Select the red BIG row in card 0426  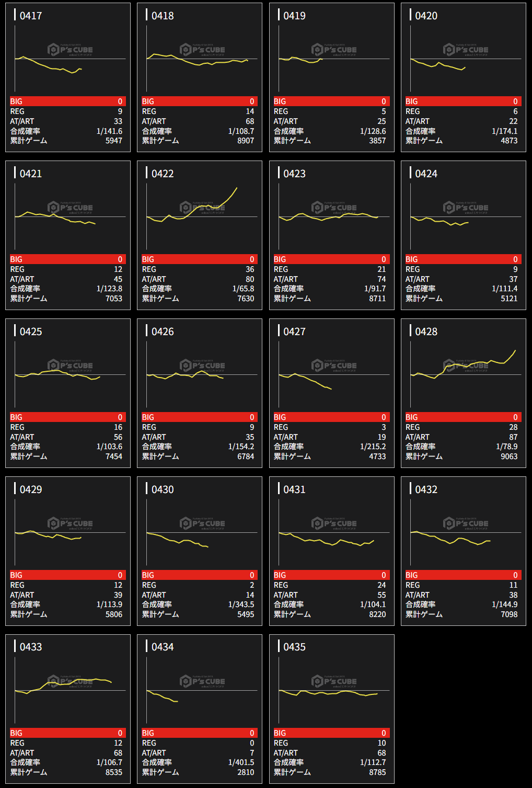[200, 417]
